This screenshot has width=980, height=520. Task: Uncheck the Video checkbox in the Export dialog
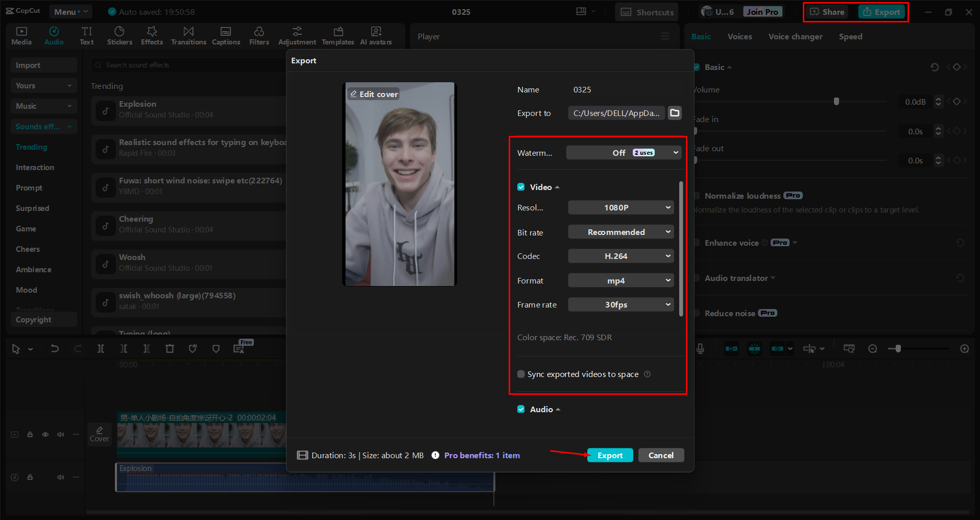point(521,187)
